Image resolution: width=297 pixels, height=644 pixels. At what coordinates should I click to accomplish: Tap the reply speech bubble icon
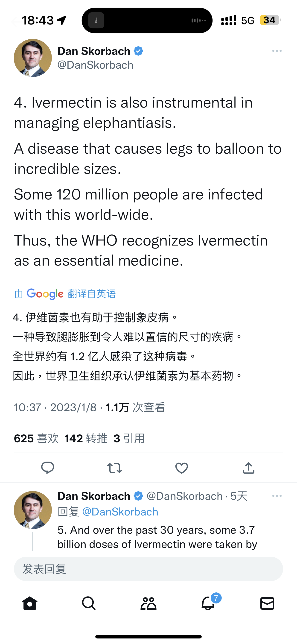coord(47,468)
